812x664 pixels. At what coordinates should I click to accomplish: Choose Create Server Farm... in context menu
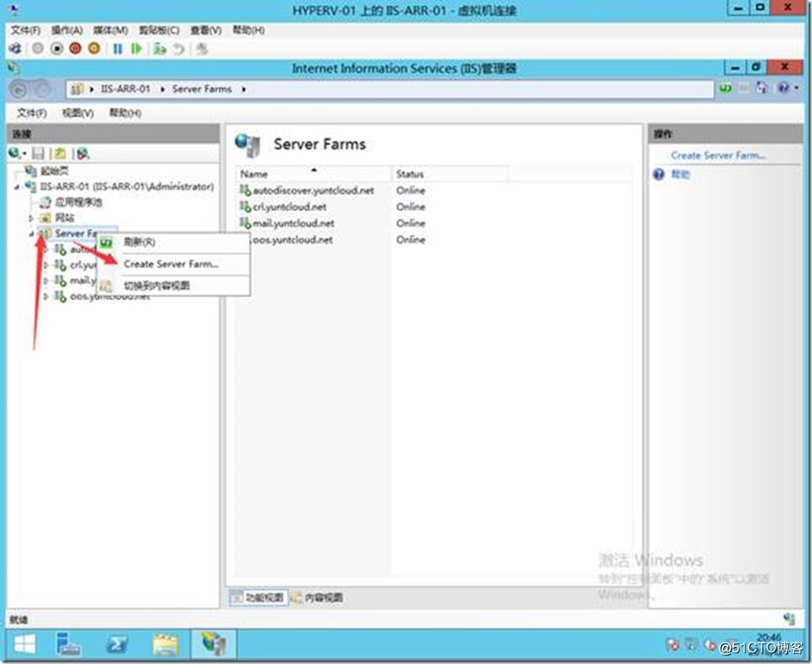(x=173, y=264)
